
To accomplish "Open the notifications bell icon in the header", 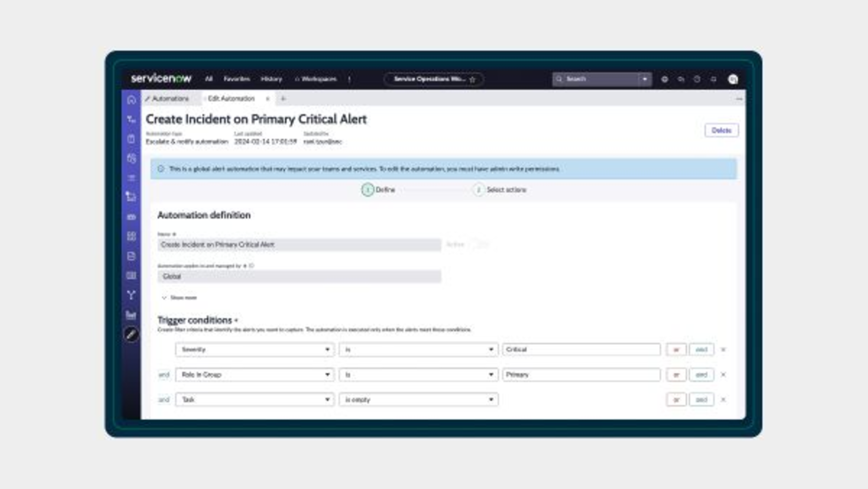I will click(x=713, y=79).
